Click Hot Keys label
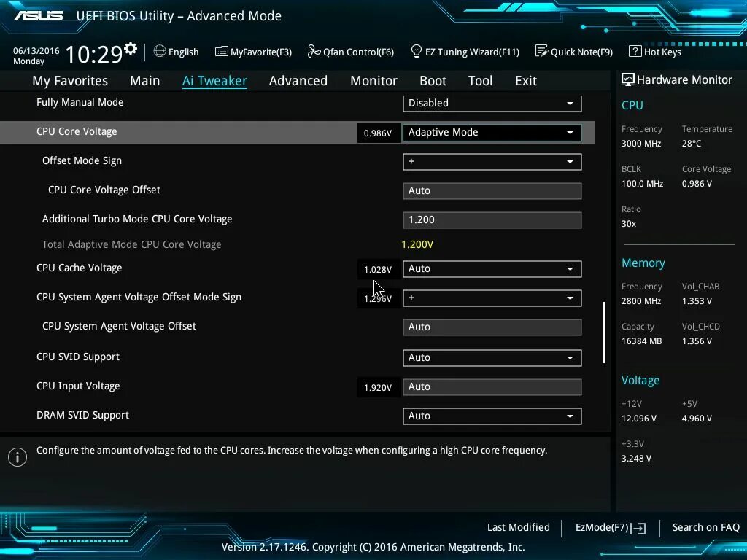The width and height of the screenshot is (747, 560). pyautogui.click(x=662, y=52)
